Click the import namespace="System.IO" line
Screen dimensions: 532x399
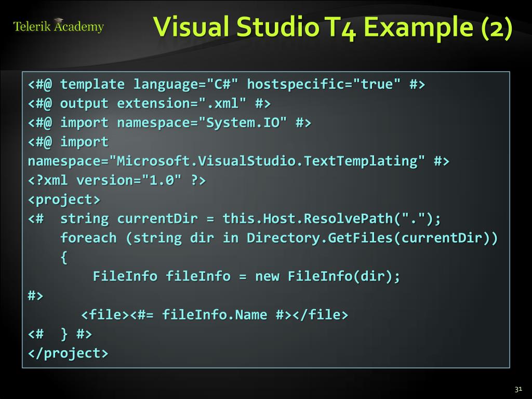[x=169, y=123]
